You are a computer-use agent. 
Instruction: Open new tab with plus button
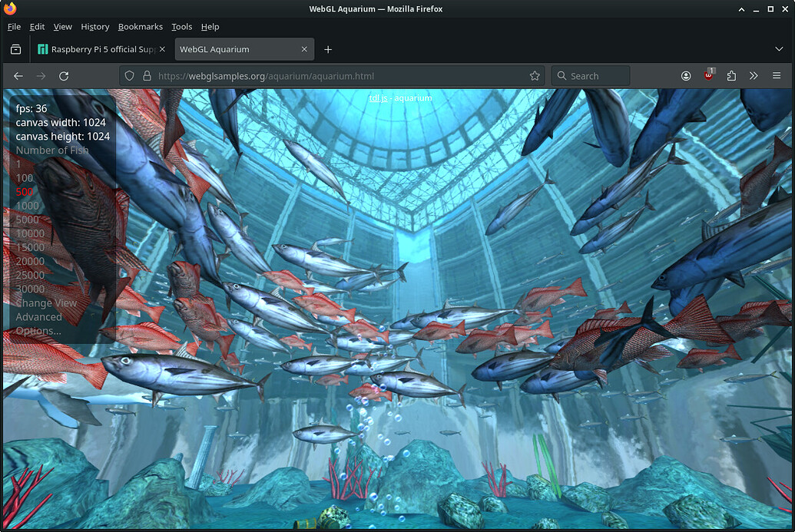click(x=328, y=49)
